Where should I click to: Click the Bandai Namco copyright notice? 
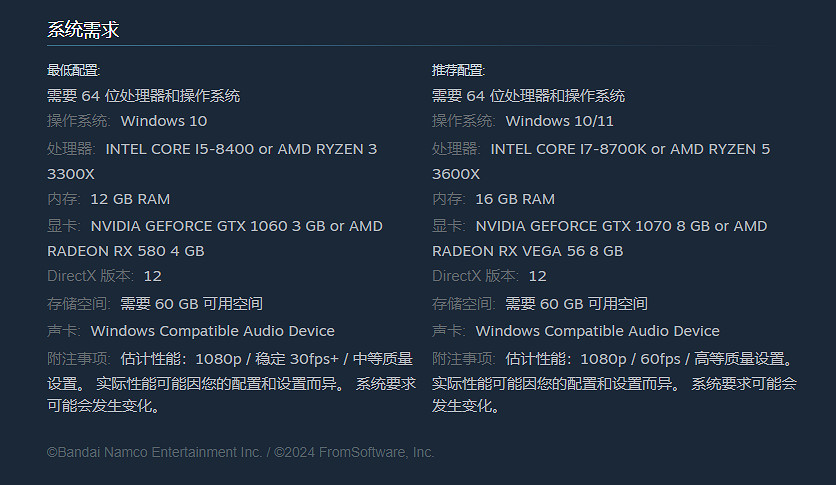(x=240, y=452)
